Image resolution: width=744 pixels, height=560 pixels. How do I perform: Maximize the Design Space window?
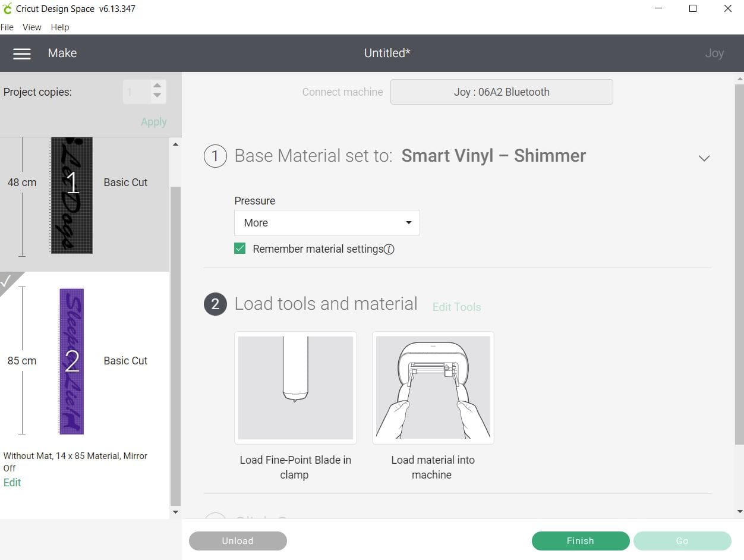tap(693, 9)
